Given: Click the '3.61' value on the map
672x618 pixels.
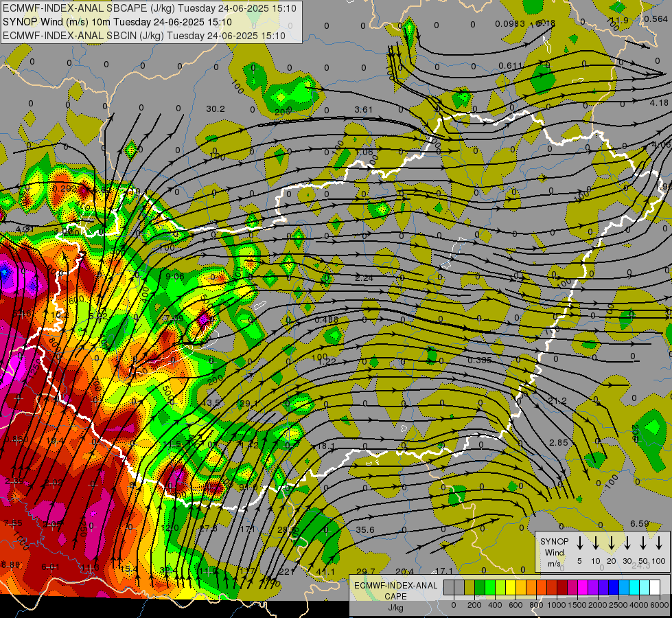Looking at the screenshot, I should (x=363, y=110).
